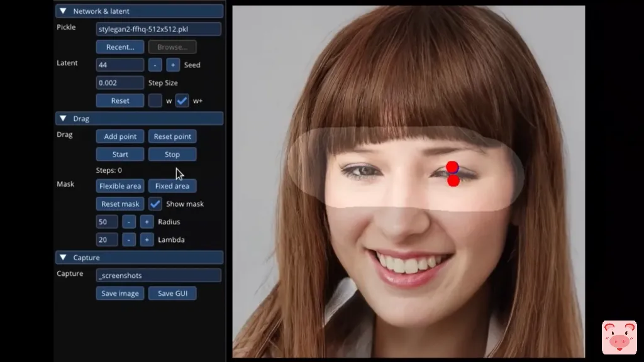Click the Pickle file path field
The height and width of the screenshot is (362, 644).
pyautogui.click(x=158, y=29)
